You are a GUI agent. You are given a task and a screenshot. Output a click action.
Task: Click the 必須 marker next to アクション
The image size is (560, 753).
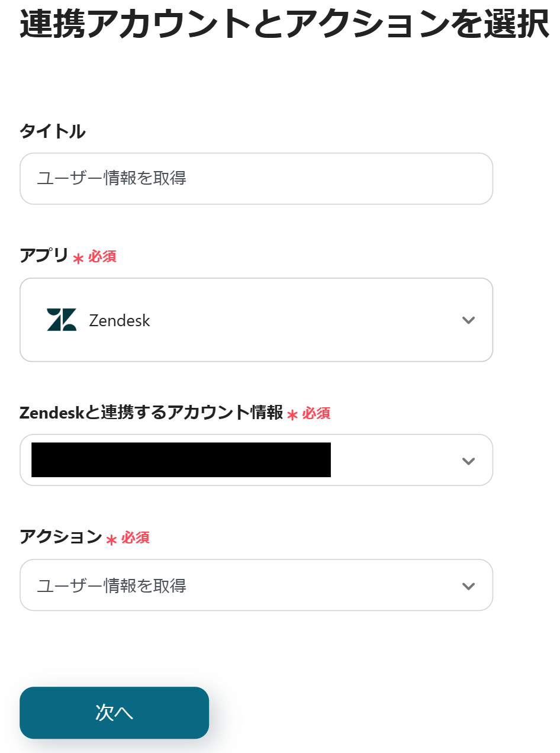pyautogui.click(x=136, y=538)
